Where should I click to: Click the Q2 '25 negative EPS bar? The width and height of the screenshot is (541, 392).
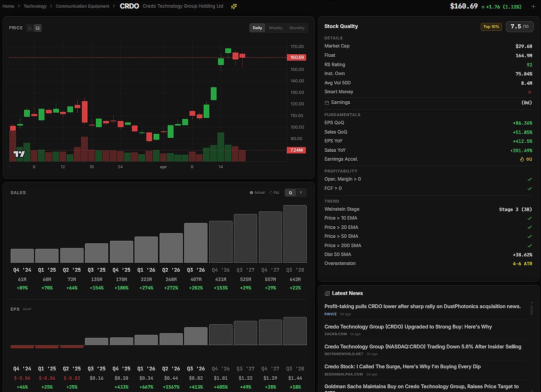(x=72, y=347)
